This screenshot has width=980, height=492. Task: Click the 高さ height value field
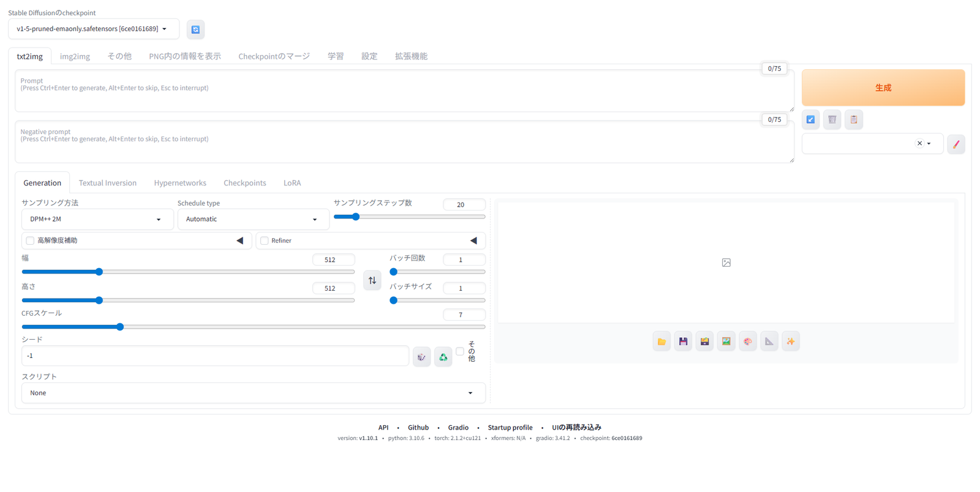[x=333, y=288]
